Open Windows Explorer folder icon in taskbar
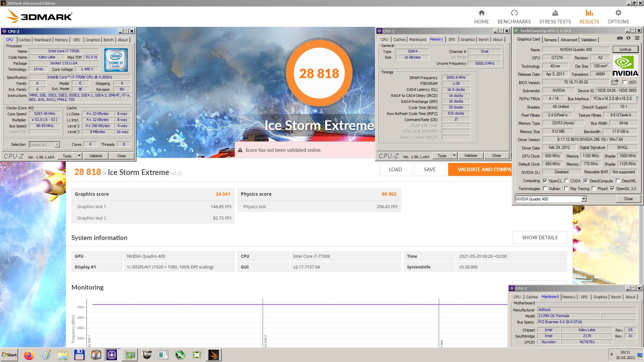The width and height of the screenshot is (644, 362). (62, 355)
